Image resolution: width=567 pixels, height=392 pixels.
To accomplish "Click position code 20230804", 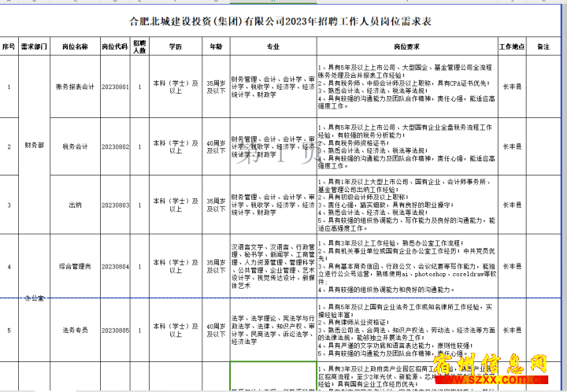I will click(x=115, y=266).
